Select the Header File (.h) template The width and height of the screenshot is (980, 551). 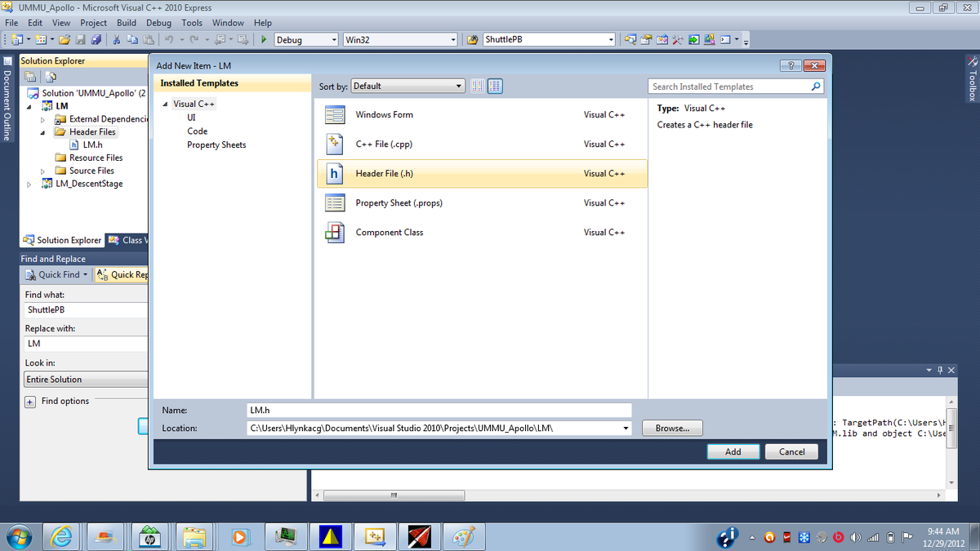[481, 174]
